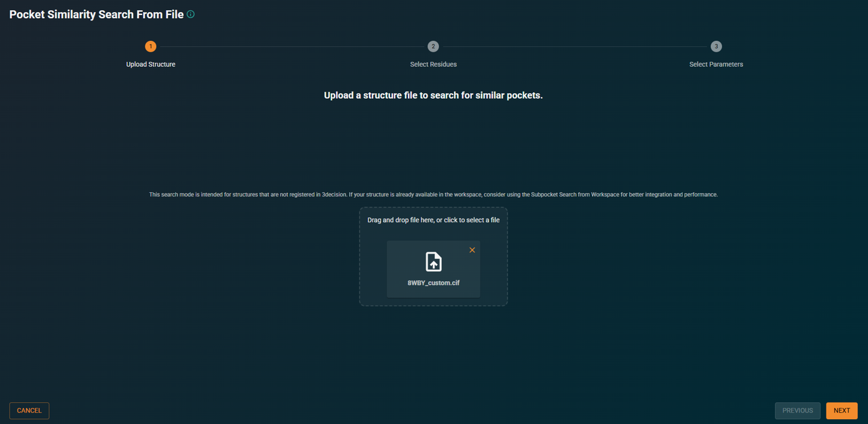Proceed by pressing NEXT
This screenshot has width=868, height=424.
pyautogui.click(x=841, y=410)
